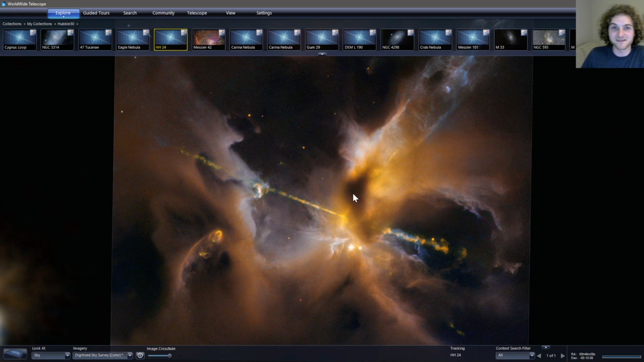Open the Guided Tours tab
The image size is (644, 362).
point(96,13)
